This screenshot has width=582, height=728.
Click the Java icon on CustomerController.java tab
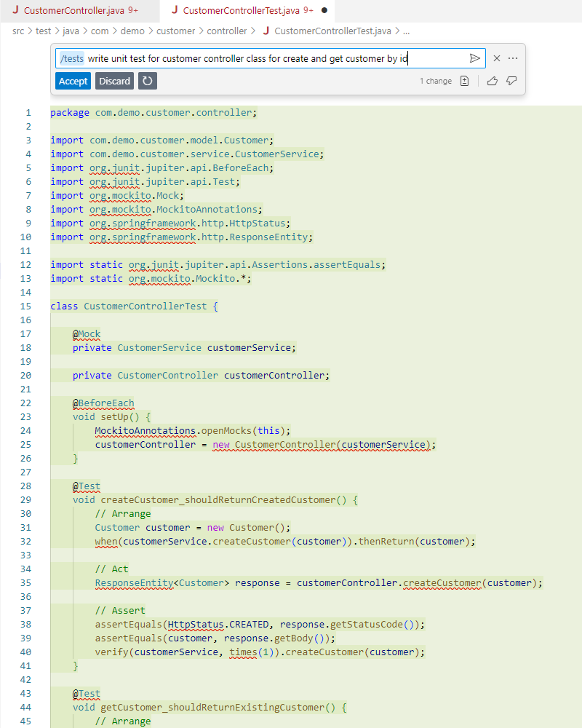[15, 9]
